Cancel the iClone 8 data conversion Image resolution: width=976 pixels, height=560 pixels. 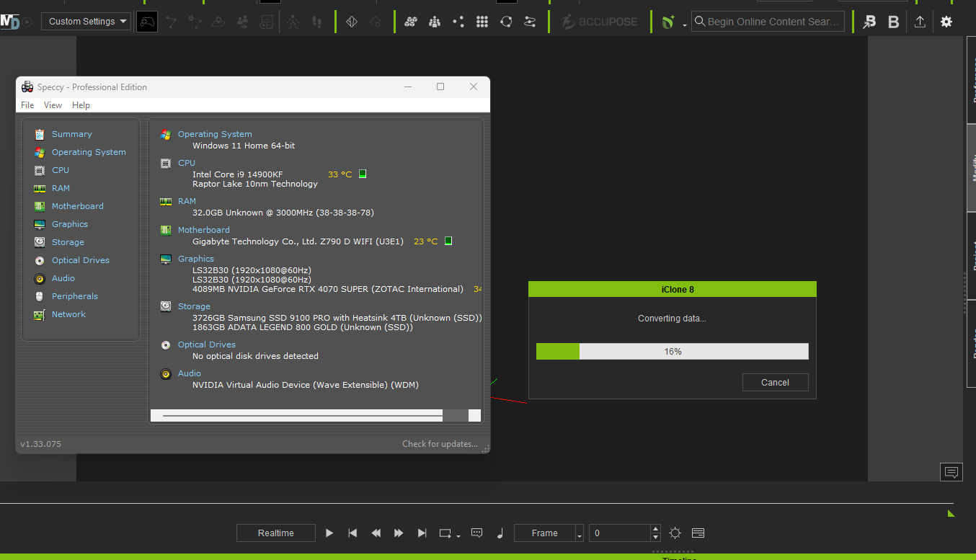(775, 383)
